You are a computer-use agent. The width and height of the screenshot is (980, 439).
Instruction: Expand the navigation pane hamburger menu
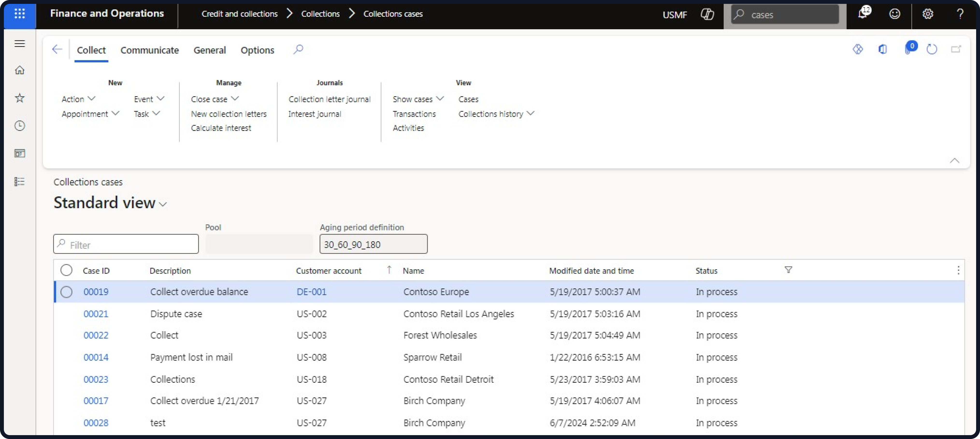pyautogui.click(x=19, y=44)
